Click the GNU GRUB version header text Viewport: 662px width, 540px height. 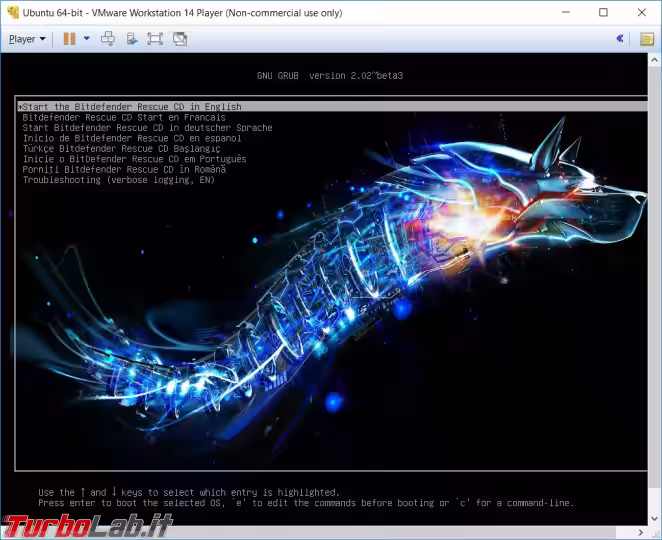[330, 76]
